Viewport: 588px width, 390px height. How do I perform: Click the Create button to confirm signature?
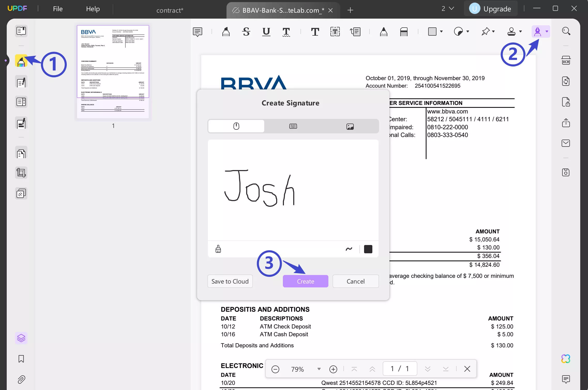pyautogui.click(x=305, y=281)
